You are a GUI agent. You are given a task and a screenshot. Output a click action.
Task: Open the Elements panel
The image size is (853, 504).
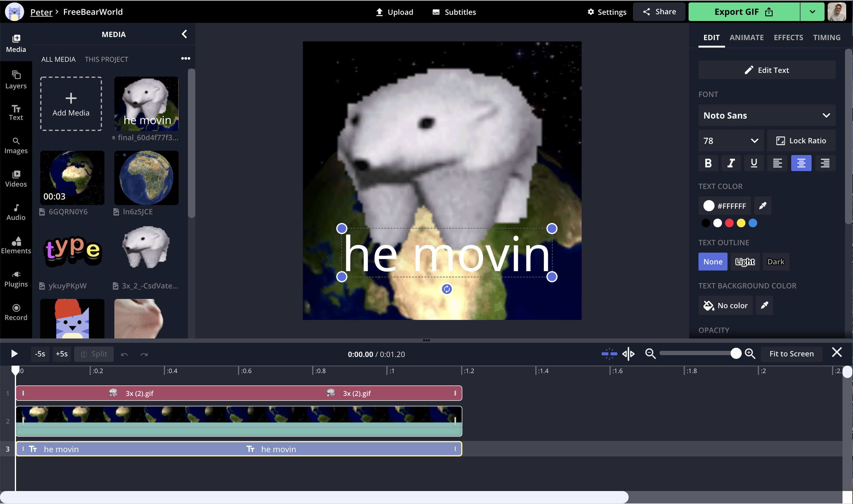[x=16, y=244]
